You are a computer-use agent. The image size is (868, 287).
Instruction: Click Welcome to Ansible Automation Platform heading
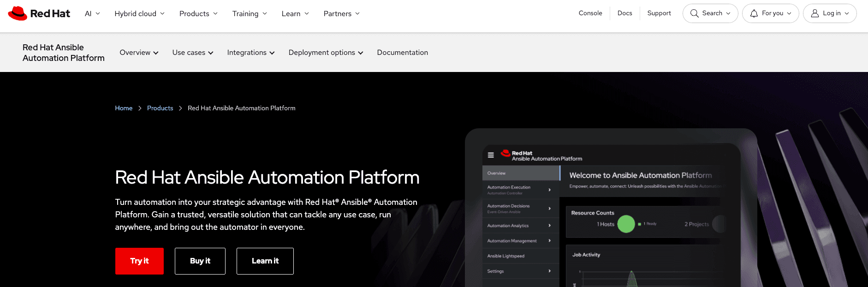[641, 175]
